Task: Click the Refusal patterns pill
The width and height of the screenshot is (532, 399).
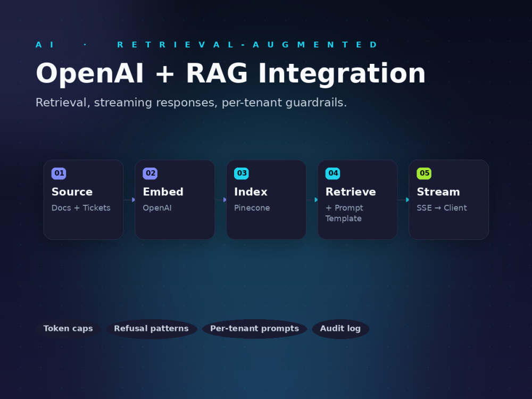Action: pos(151,329)
